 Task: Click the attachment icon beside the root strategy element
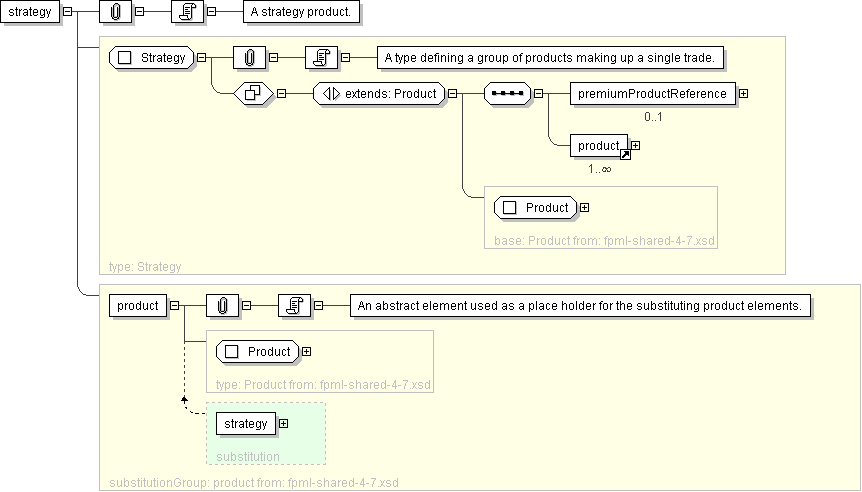(115, 12)
